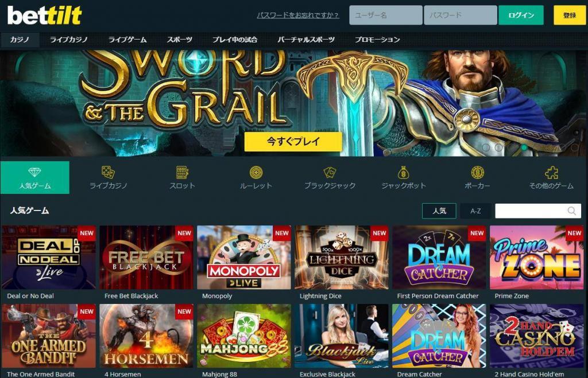Open the Monopoly Live game thumbnail
The width and height of the screenshot is (588, 378).
coord(243,258)
